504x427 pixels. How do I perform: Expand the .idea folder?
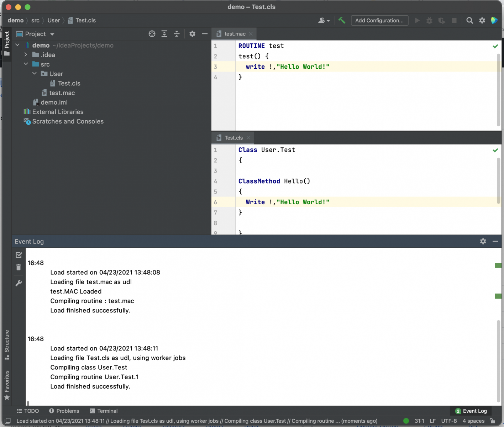click(x=26, y=55)
